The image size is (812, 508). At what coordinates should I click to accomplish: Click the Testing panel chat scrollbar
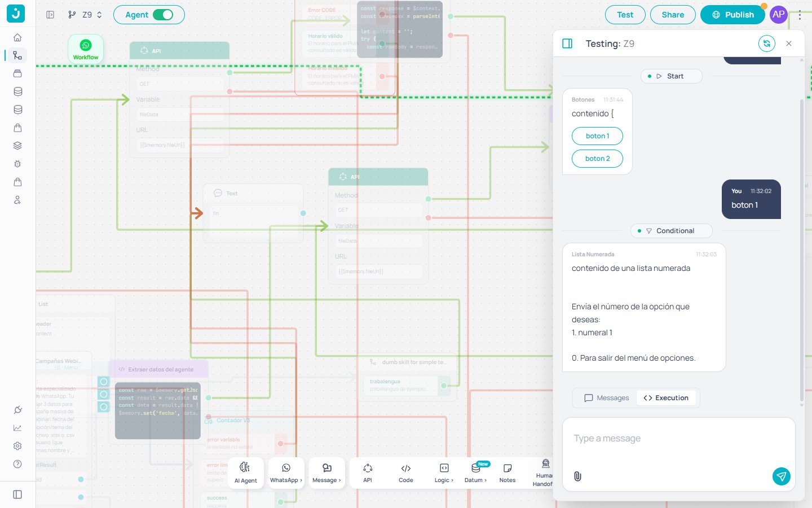pos(801,250)
